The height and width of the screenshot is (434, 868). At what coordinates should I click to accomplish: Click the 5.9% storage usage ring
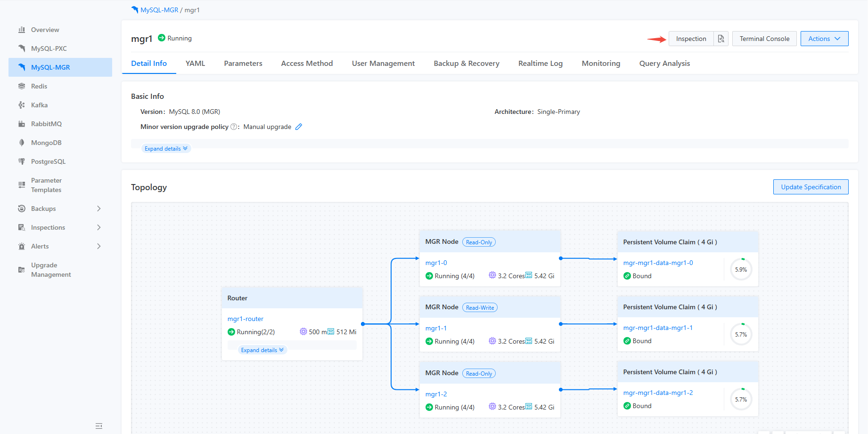coord(741,269)
